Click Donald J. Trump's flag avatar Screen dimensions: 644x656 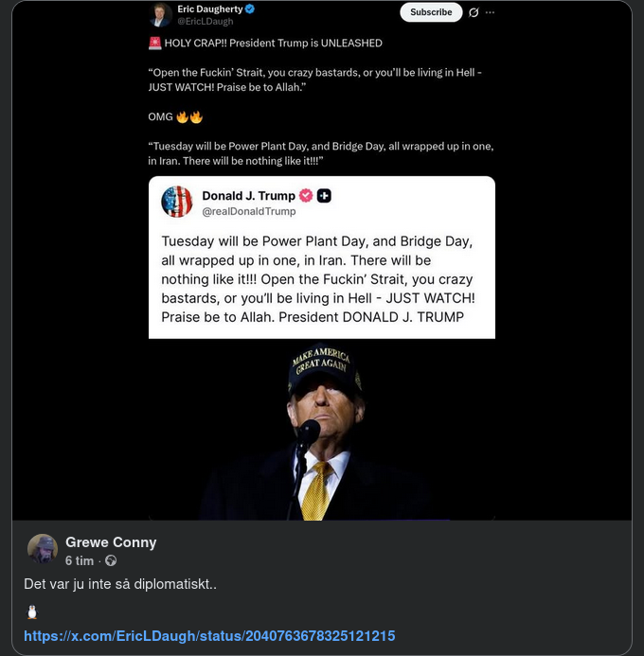177,202
